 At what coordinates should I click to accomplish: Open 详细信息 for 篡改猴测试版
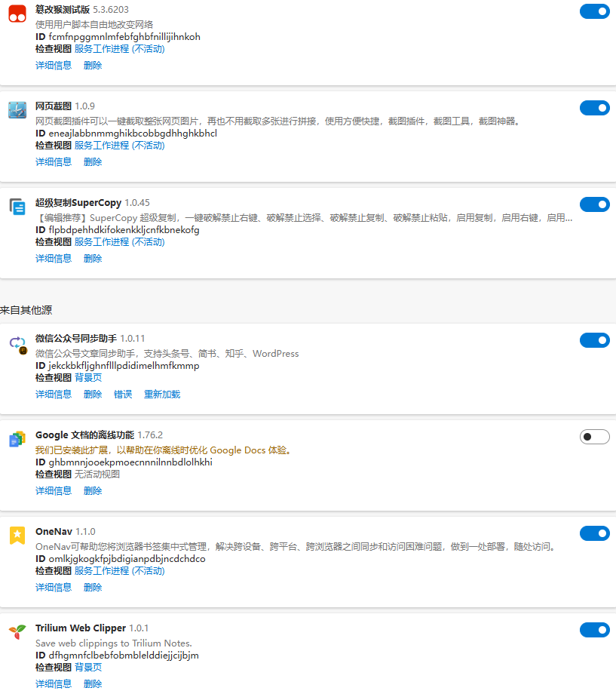[54, 66]
